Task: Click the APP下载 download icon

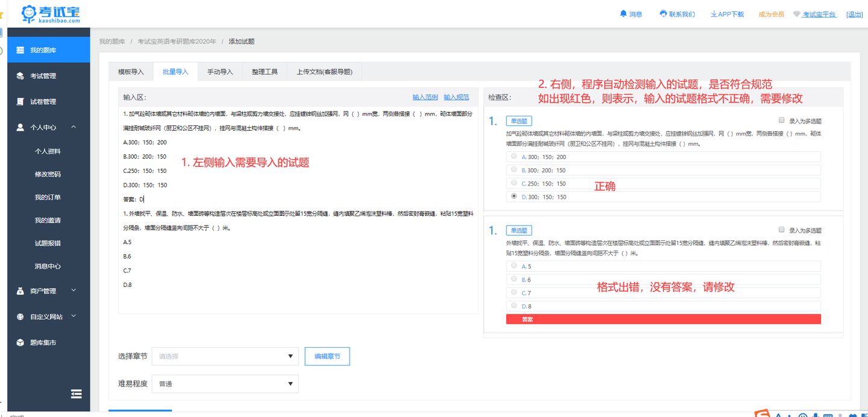Action: (x=714, y=13)
